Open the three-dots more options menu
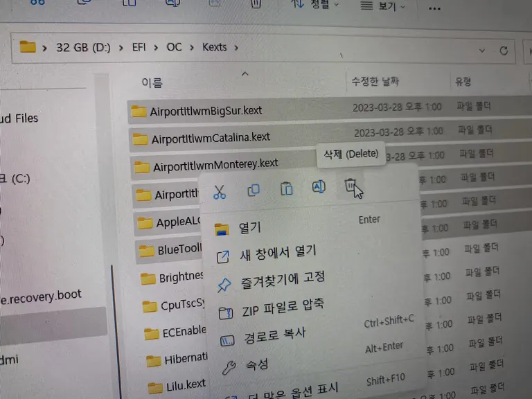 click(x=434, y=8)
